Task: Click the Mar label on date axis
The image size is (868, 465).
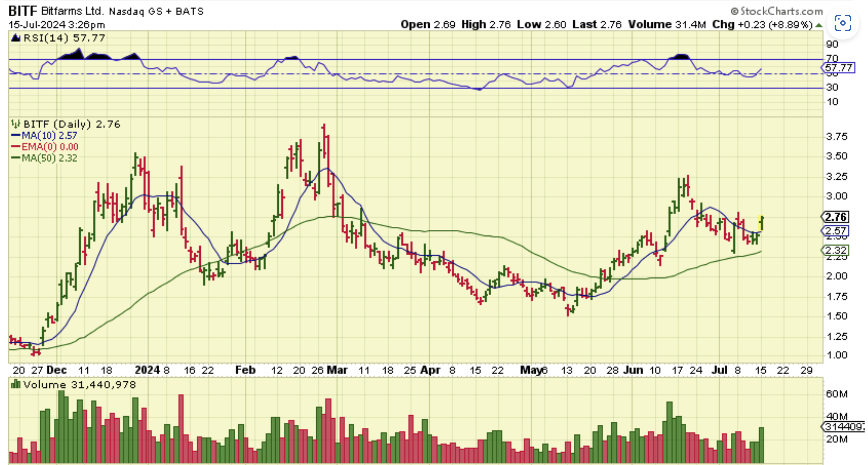Action: pyautogui.click(x=337, y=370)
